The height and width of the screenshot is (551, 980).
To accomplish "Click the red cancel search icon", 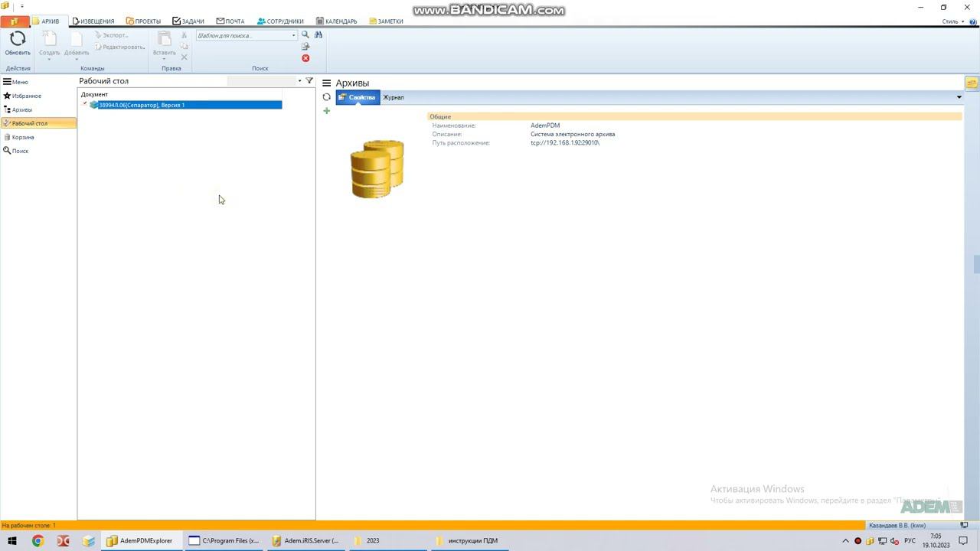I will (x=305, y=58).
